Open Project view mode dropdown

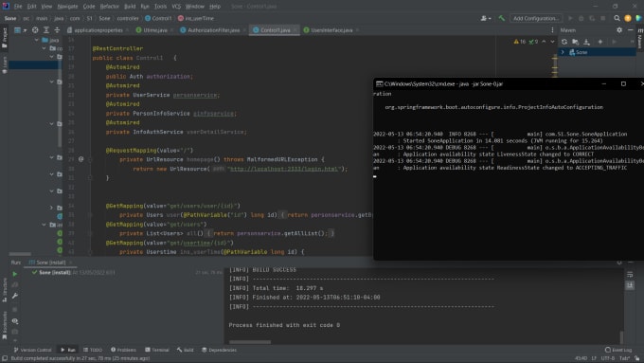(x=21, y=30)
